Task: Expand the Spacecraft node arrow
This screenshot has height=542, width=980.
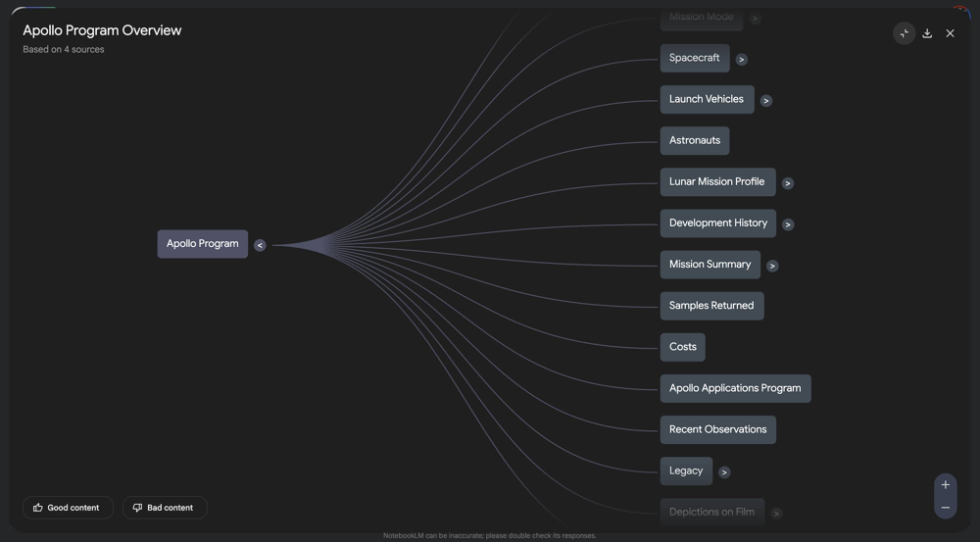Action: coord(742,60)
